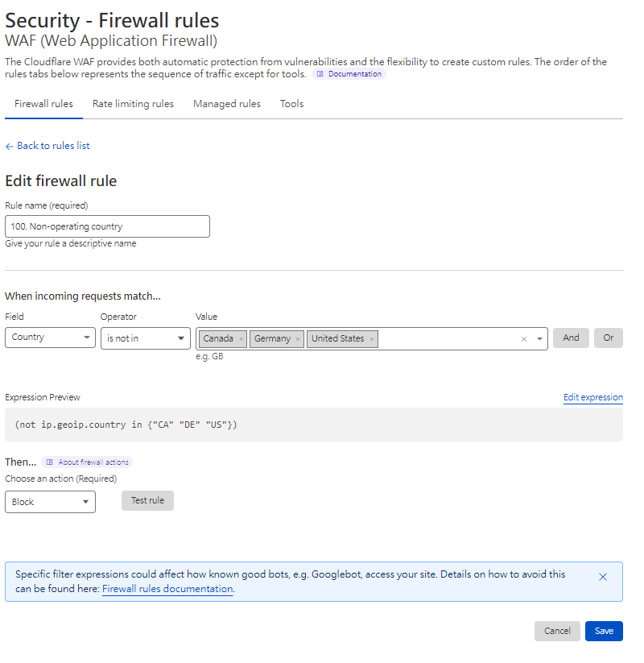Remove the United States tag
Image resolution: width=644 pixels, height=663 pixels.
click(x=371, y=339)
